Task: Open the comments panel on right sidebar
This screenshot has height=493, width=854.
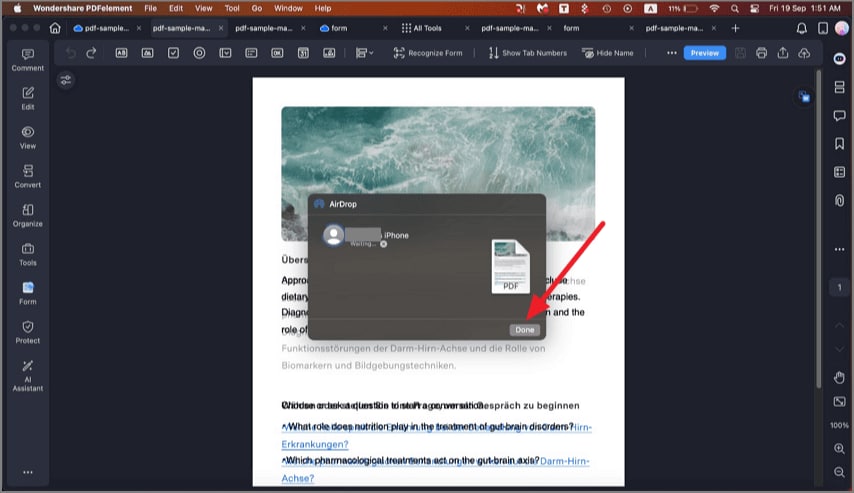Action: pos(839,115)
